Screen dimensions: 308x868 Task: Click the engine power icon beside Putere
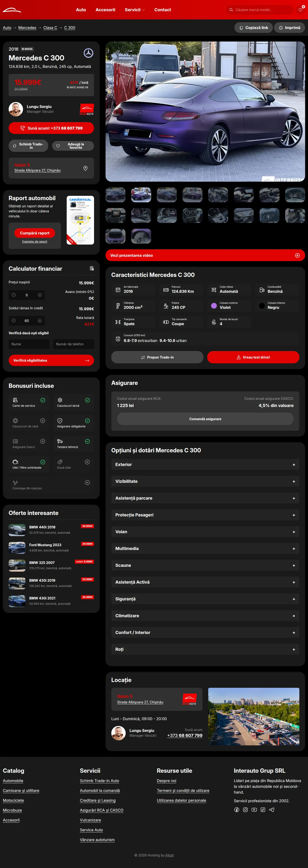coord(166,306)
